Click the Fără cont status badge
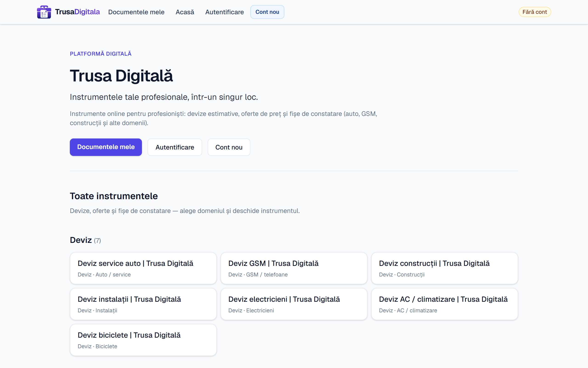Viewport: 588px width, 368px height. (x=534, y=12)
